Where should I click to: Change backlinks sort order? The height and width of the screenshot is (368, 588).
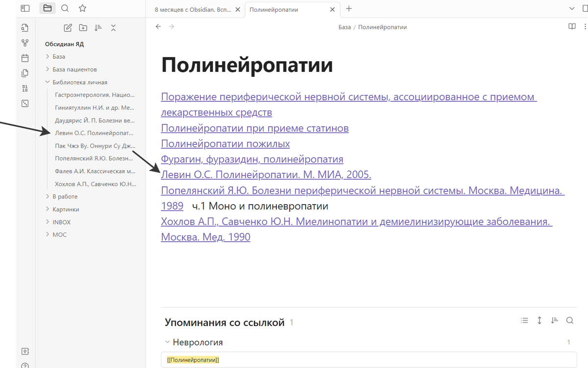[554, 321]
